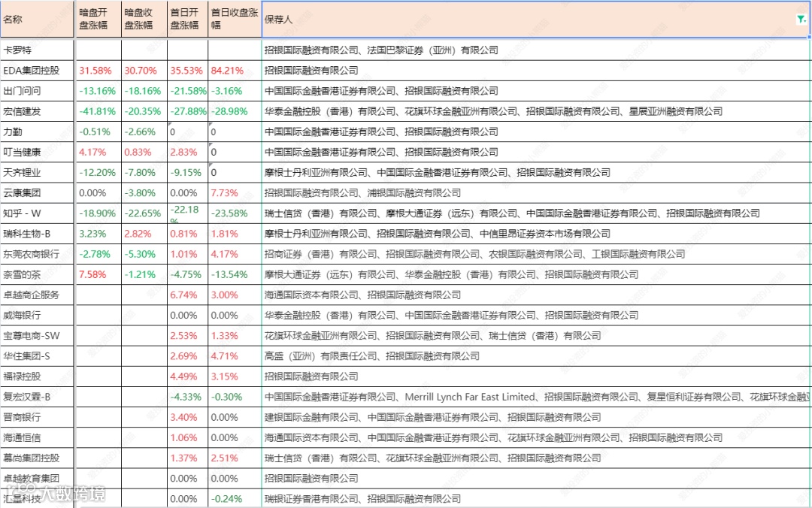The width and height of the screenshot is (812, 508).
Task: Select the 卓越商企服务 name cell
Action: [x=38, y=295]
